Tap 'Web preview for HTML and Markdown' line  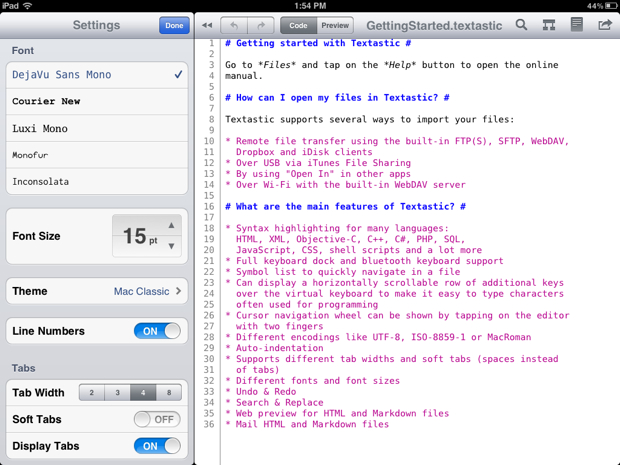337,414
